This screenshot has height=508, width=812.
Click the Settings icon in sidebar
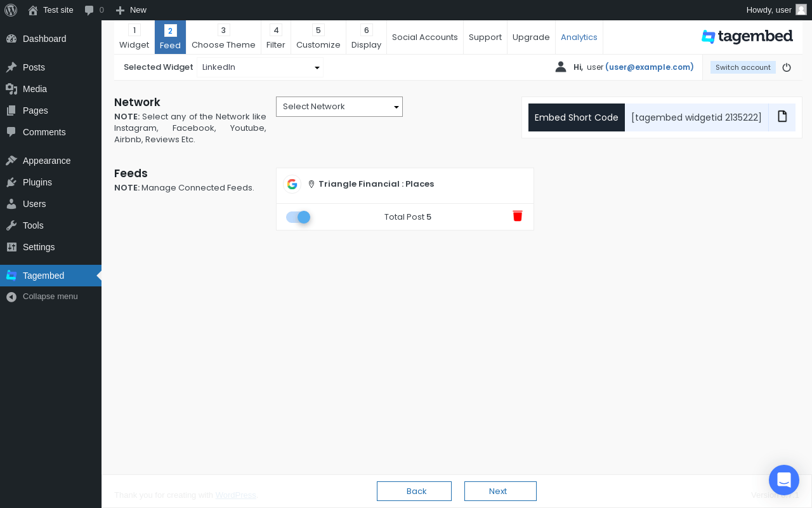point(11,247)
